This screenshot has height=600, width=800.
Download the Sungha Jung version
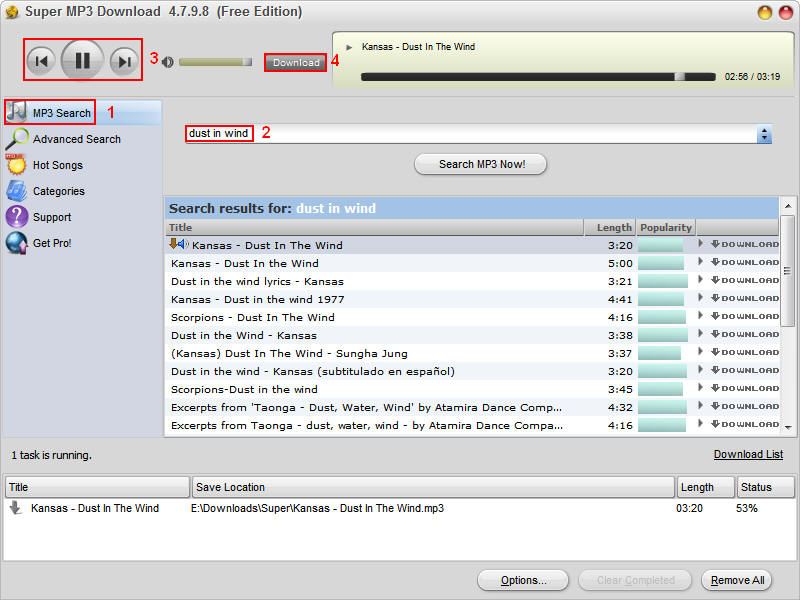(x=745, y=353)
